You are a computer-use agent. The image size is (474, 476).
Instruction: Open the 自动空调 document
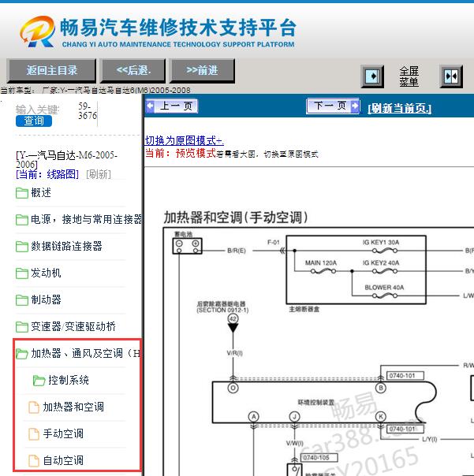click(x=63, y=460)
